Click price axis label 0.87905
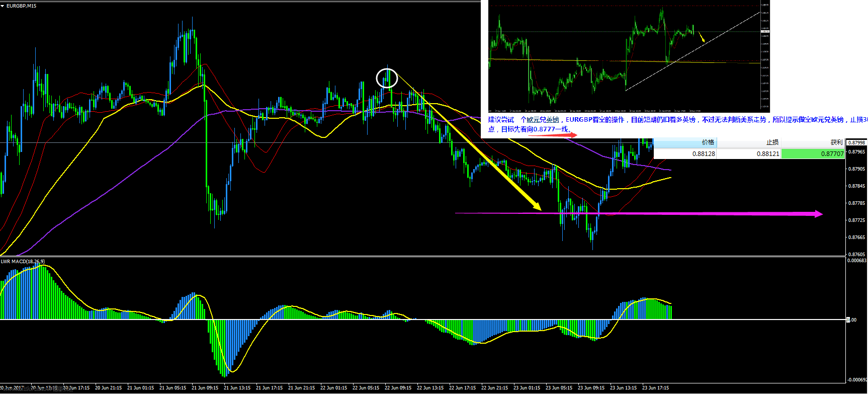The width and height of the screenshot is (868, 394). coord(857,169)
